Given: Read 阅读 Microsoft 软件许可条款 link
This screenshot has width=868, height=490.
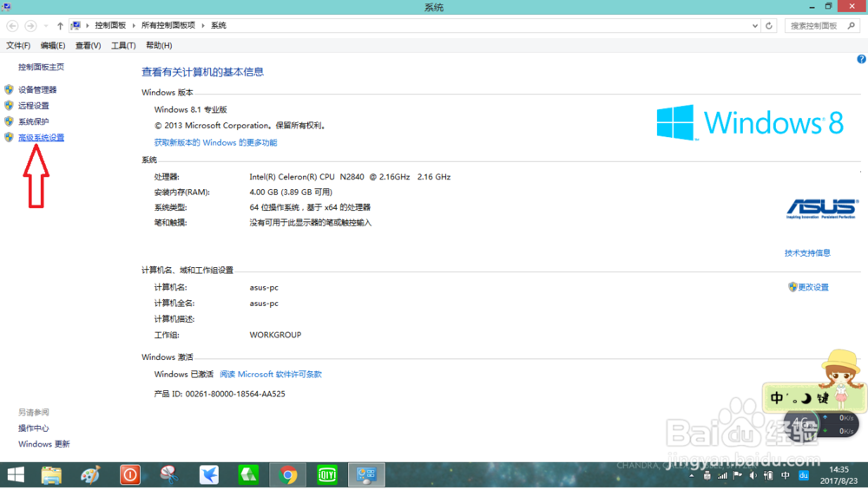Looking at the screenshot, I should pos(271,375).
